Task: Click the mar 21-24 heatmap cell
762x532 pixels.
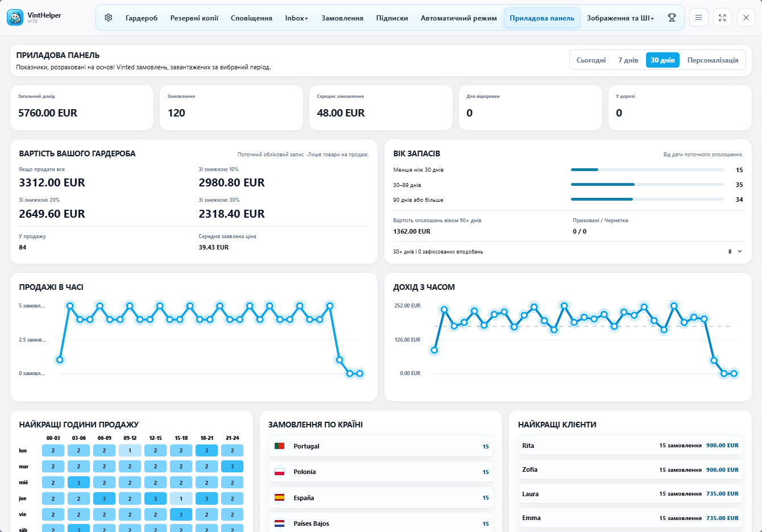Action: coord(232,466)
